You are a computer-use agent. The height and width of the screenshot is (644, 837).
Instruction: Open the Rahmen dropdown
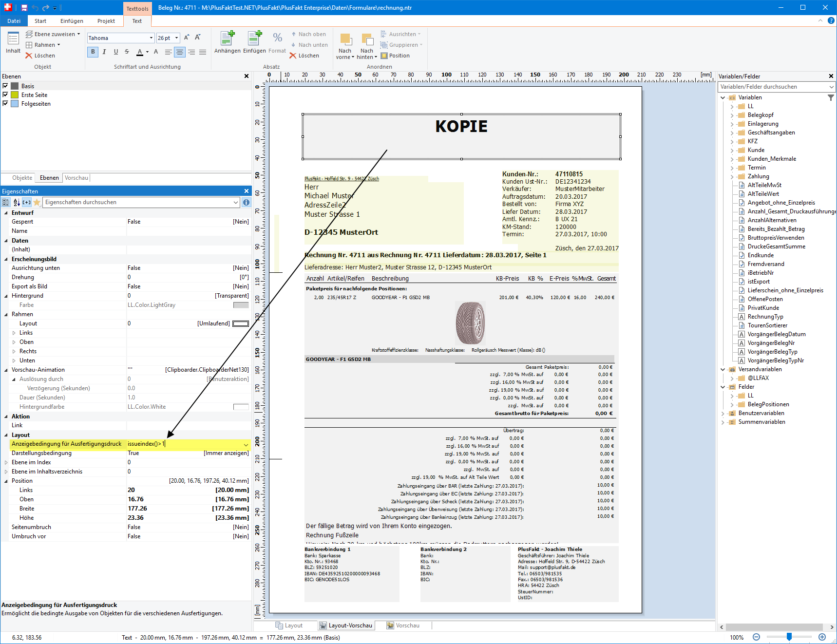tap(43, 45)
